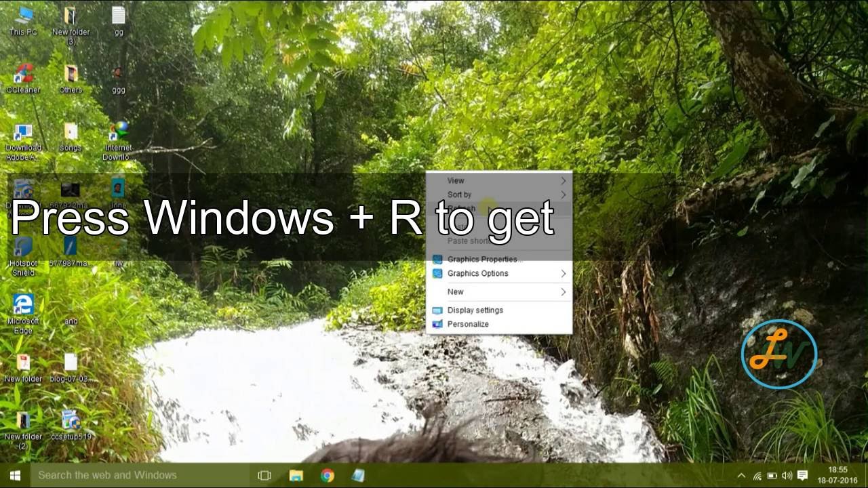Choose Display settings from context menu

(499, 310)
